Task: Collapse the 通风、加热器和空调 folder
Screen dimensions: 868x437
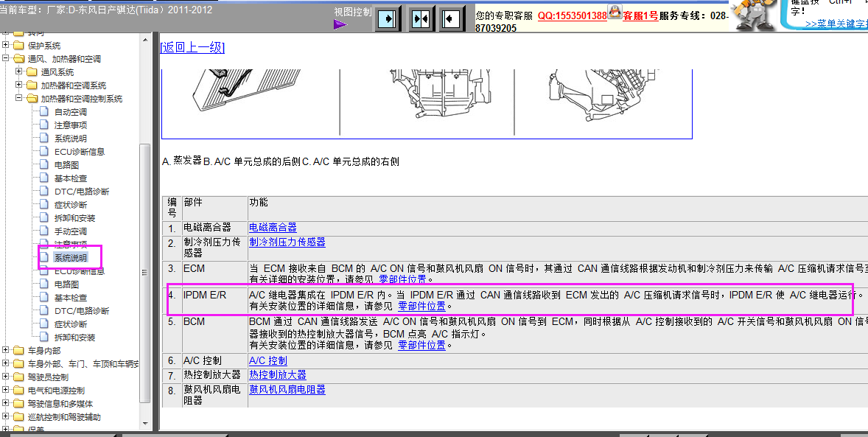Action: tap(6, 59)
